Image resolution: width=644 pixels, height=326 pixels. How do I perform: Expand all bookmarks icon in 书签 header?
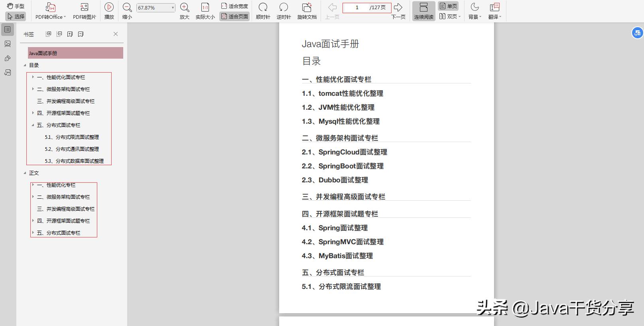pos(49,34)
